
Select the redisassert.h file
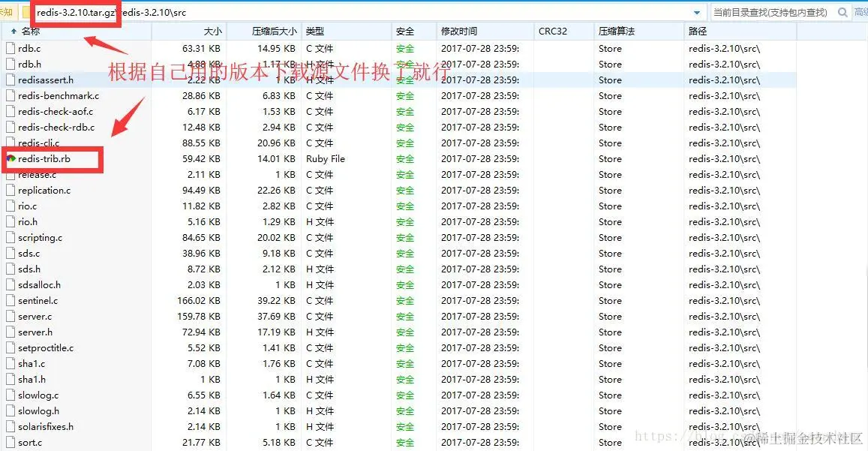(46, 80)
